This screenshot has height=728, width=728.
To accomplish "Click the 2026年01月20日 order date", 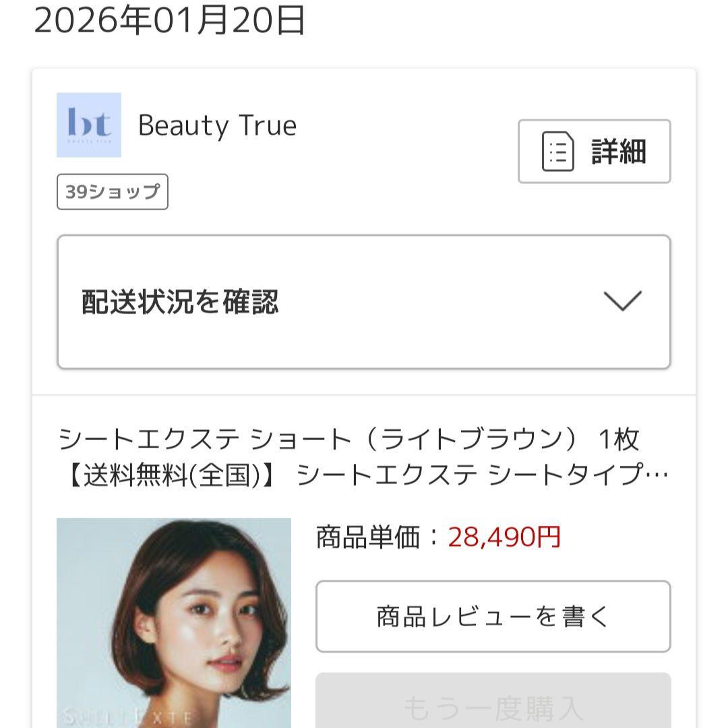I will pyautogui.click(x=170, y=21).
